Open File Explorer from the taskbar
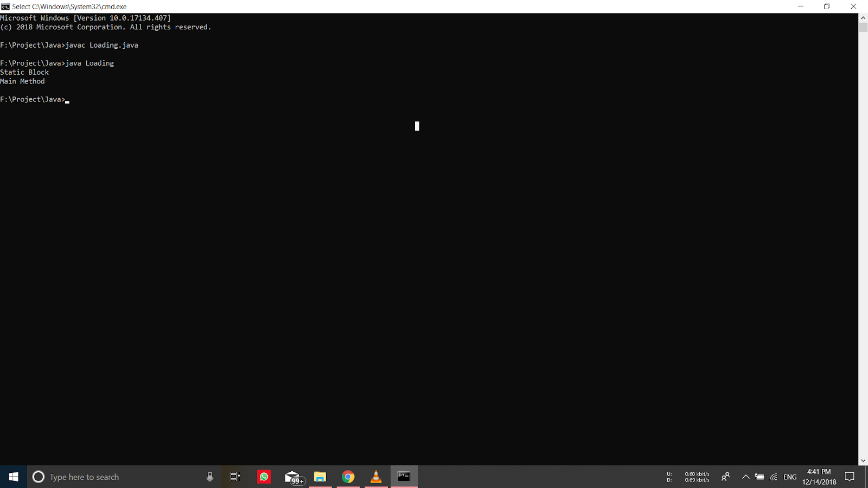 click(320, 477)
